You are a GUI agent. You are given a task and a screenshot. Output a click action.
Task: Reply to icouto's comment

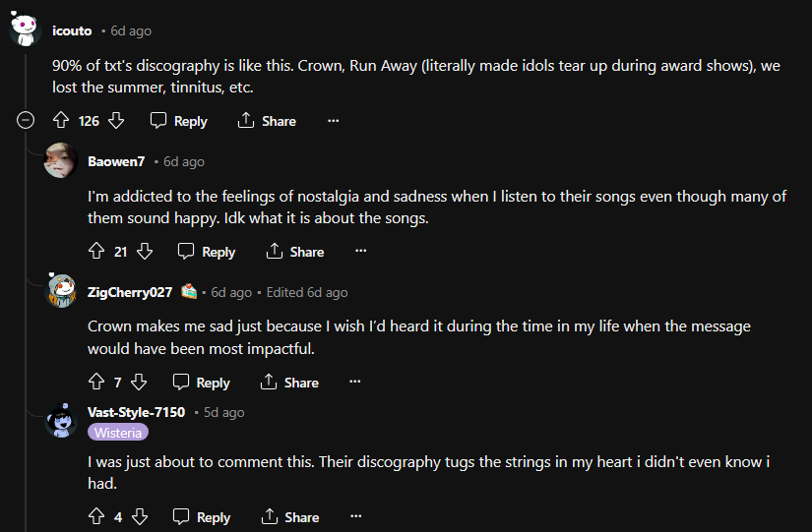179,121
